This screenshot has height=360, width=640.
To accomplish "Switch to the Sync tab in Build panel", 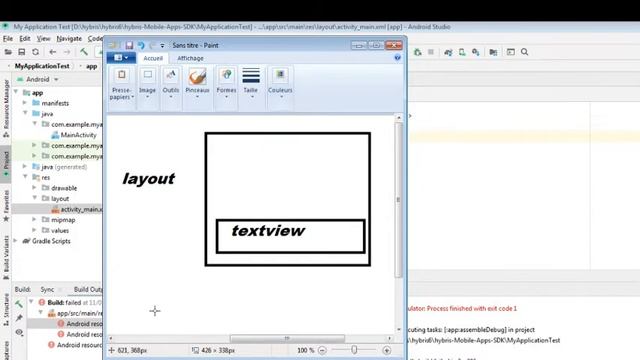I will click(x=47, y=289).
